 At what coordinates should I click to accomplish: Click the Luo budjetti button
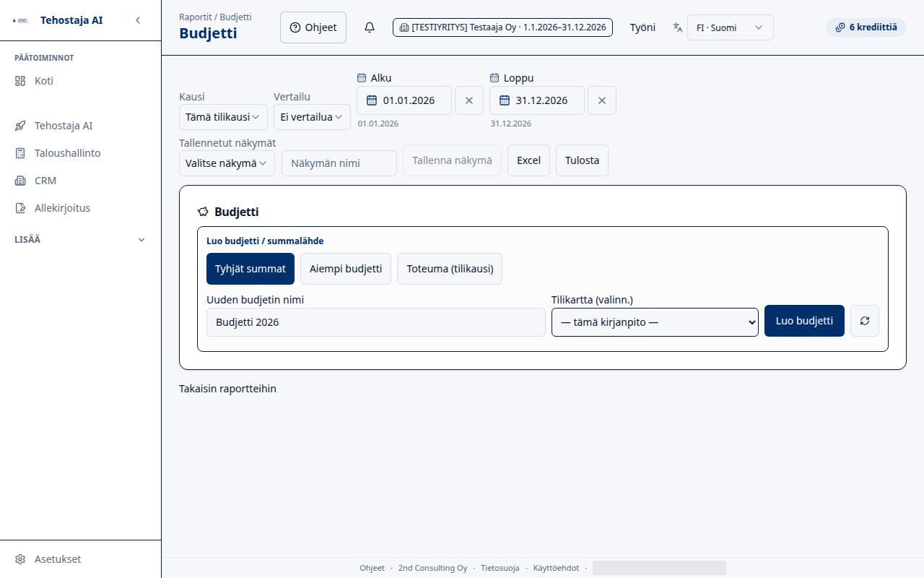(804, 321)
